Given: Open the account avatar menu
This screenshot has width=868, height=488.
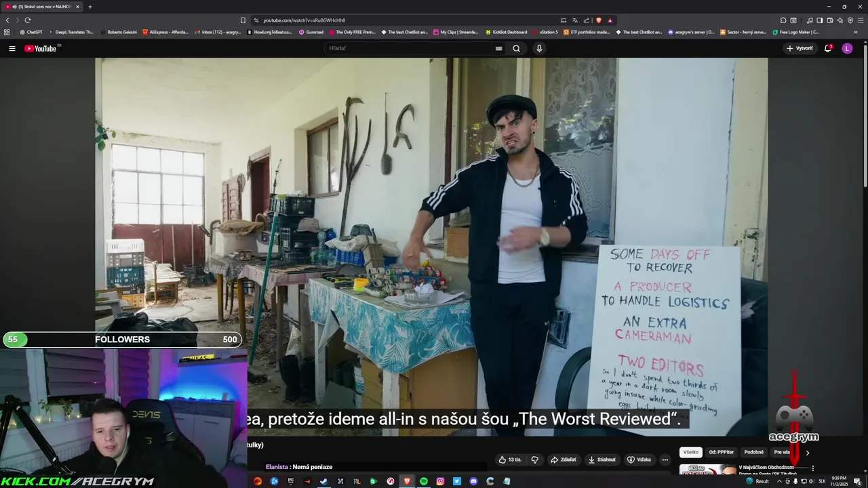Looking at the screenshot, I should coord(847,48).
